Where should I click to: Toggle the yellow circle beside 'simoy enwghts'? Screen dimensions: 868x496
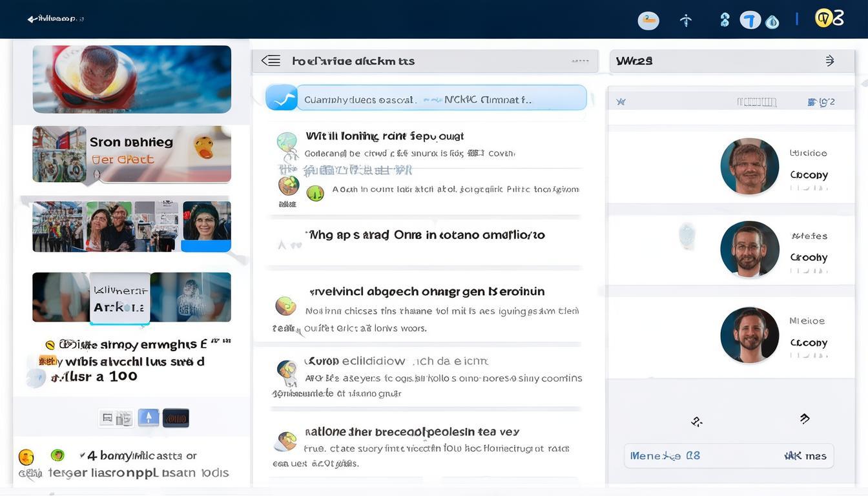(x=50, y=345)
